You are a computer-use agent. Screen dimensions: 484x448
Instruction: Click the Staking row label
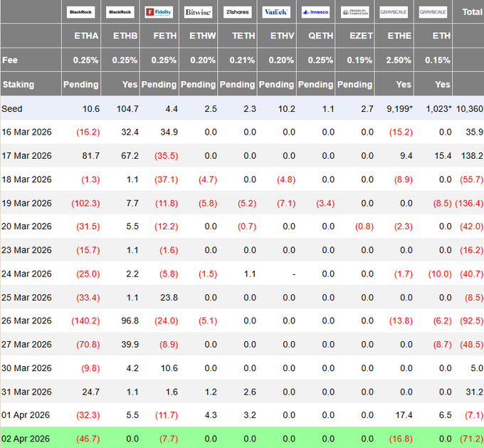pyautogui.click(x=18, y=84)
